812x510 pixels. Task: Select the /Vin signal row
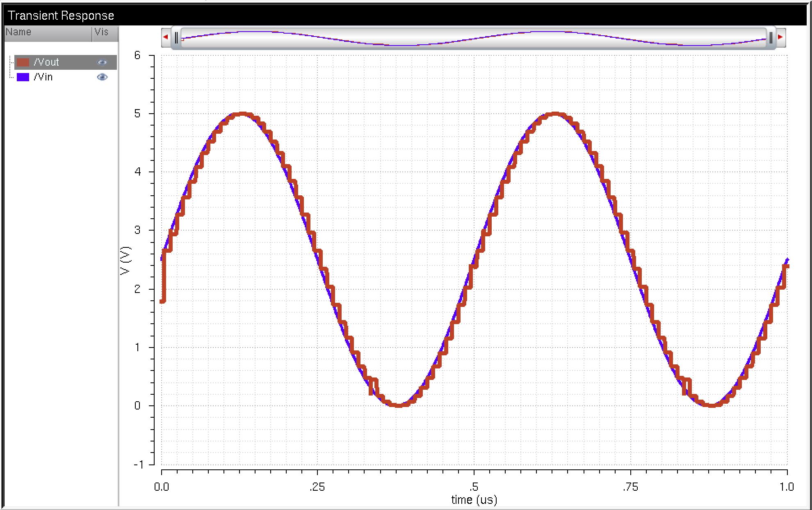click(x=66, y=77)
